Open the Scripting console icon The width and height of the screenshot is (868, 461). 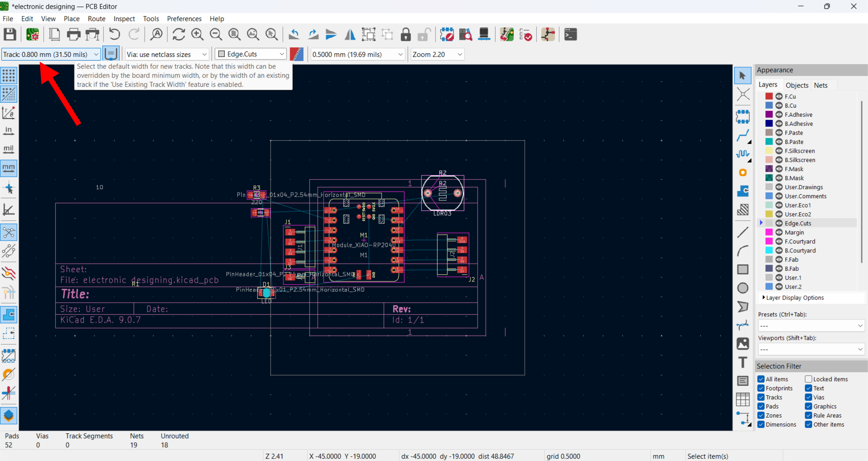click(570, 34)
